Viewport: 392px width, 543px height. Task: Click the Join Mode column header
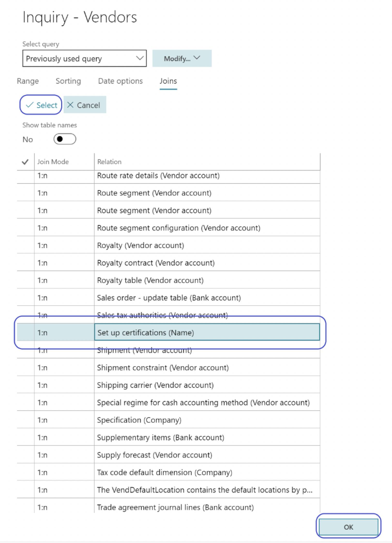pos(64,162)
